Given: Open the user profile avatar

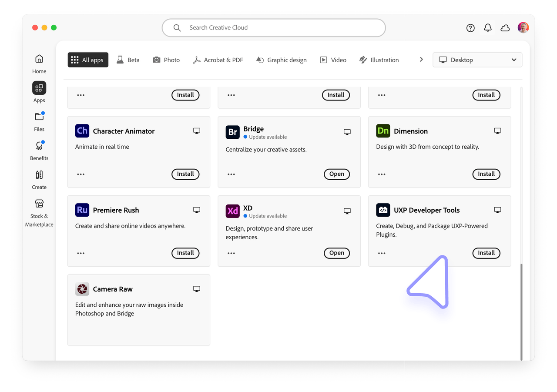Looking at the screenshot, I should 523,28.
